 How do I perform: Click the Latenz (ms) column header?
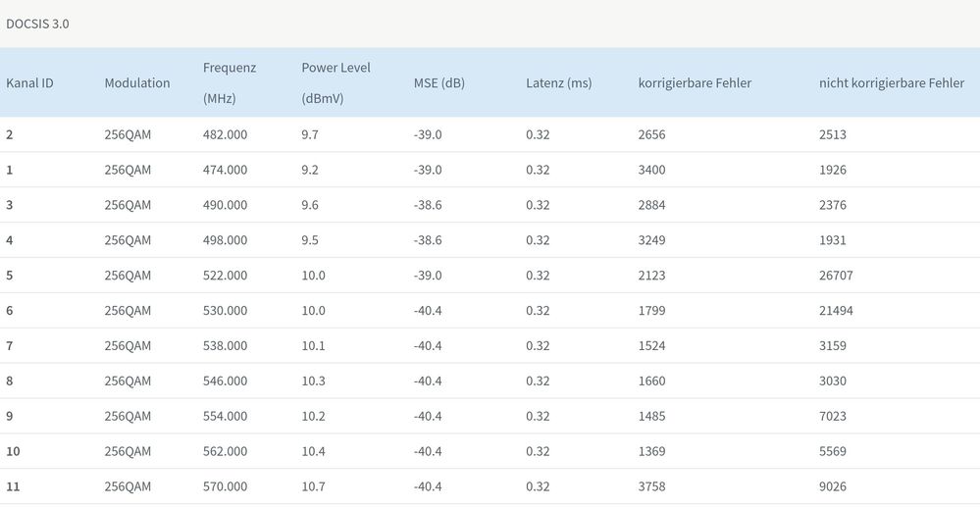[x=559, y=83]
